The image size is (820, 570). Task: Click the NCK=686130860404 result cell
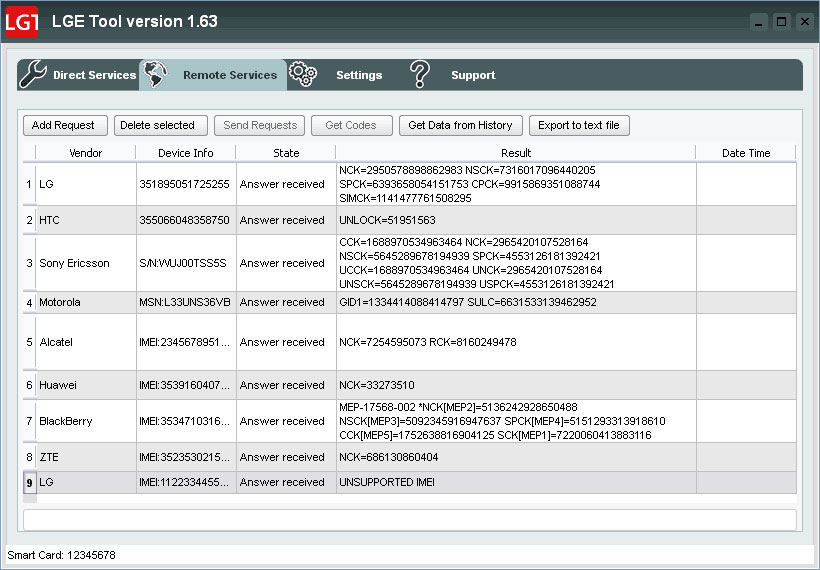(x=516, y=457)
